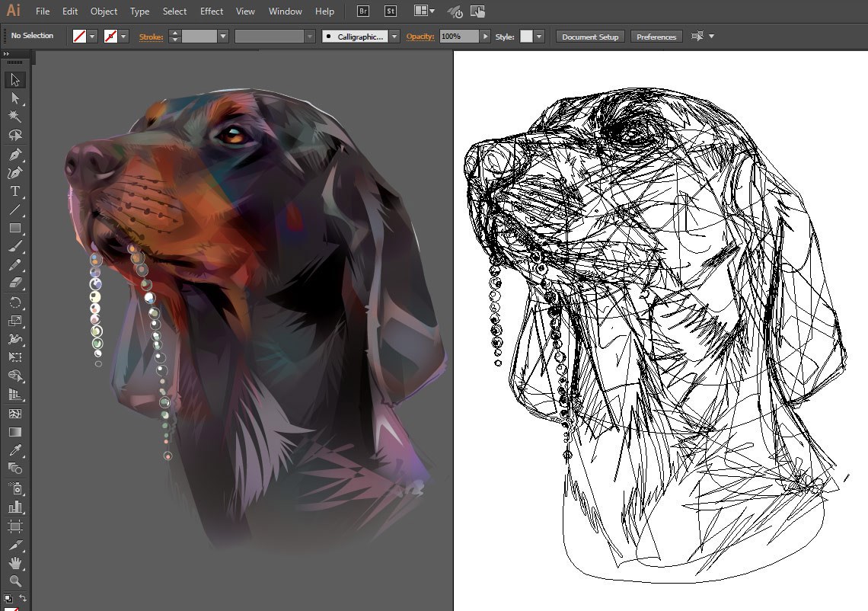This screenshot has height=611, width=868.
Task: Click the Preferences button
Action: click(656, 37)
